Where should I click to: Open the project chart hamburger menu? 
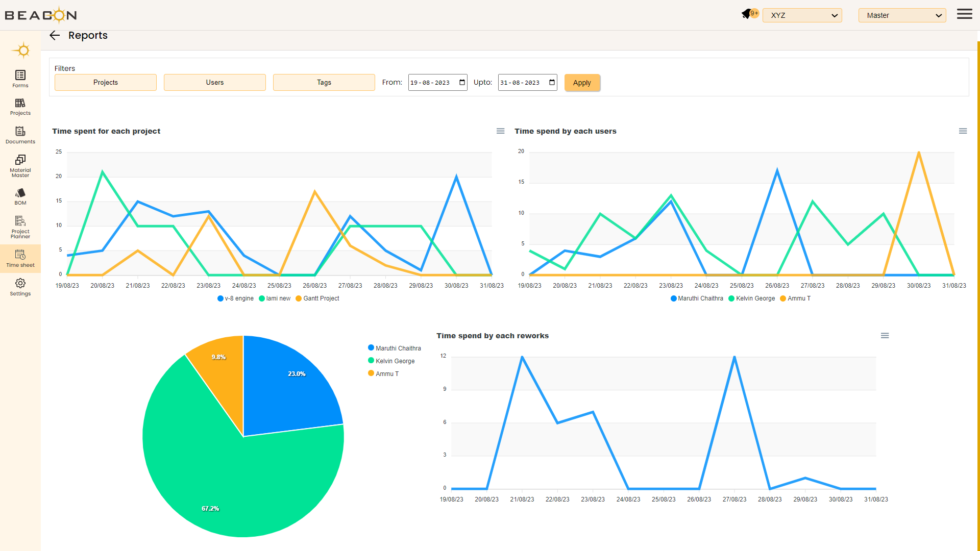(500, 131)
